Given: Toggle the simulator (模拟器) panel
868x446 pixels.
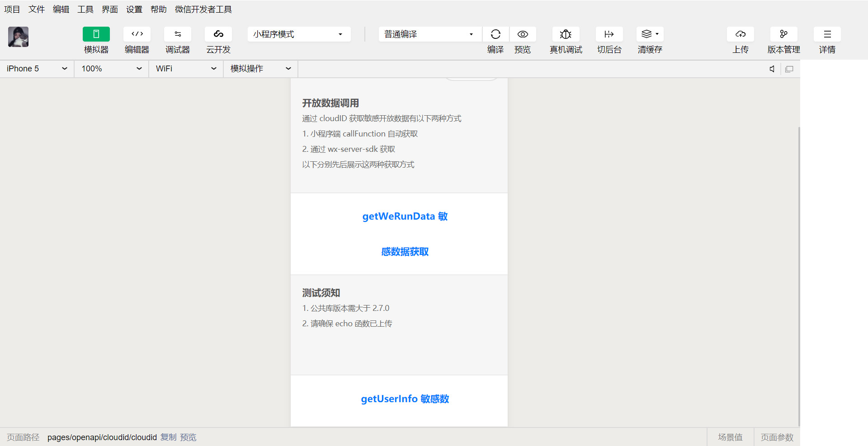Looking at the screenshot, I should pos(96,34).
